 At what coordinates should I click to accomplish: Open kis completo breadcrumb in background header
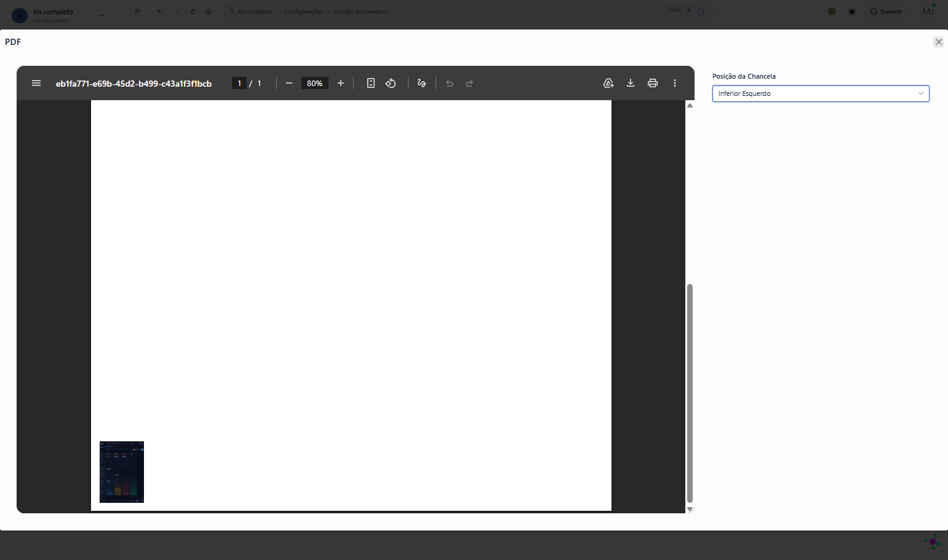255,11
